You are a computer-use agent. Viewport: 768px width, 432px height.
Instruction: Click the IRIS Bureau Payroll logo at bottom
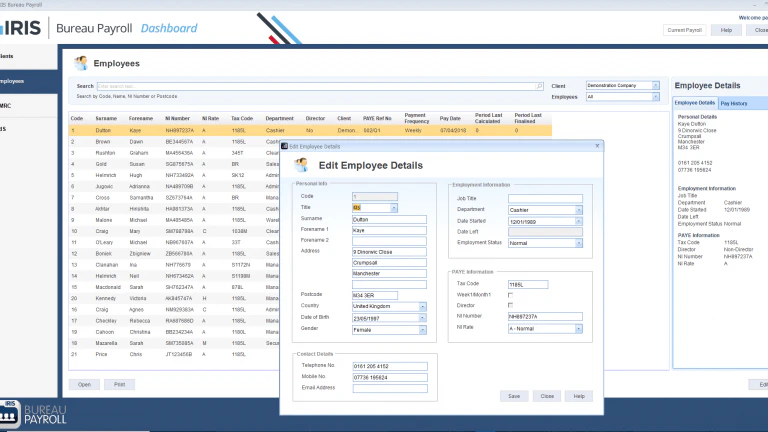coord(33,414)
